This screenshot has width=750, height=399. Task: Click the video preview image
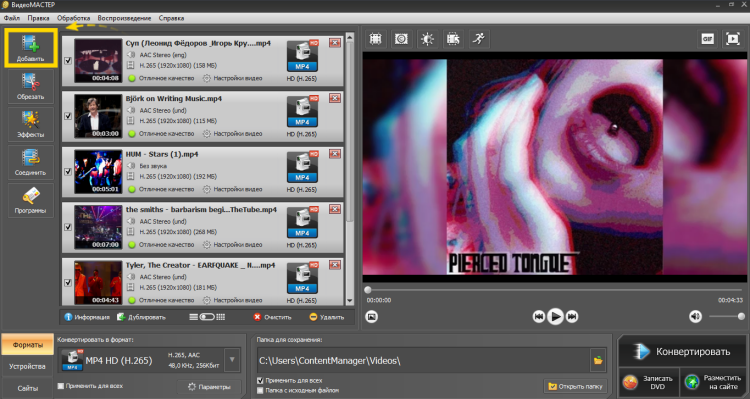coord(555,167)
